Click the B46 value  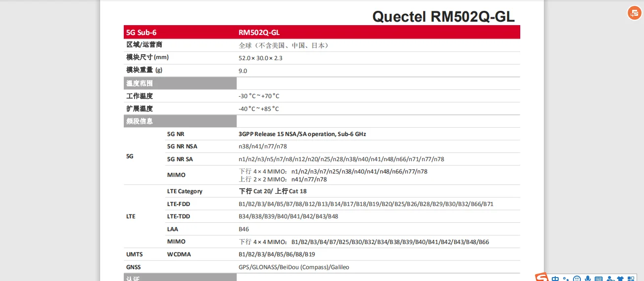(x=244, y=229)
